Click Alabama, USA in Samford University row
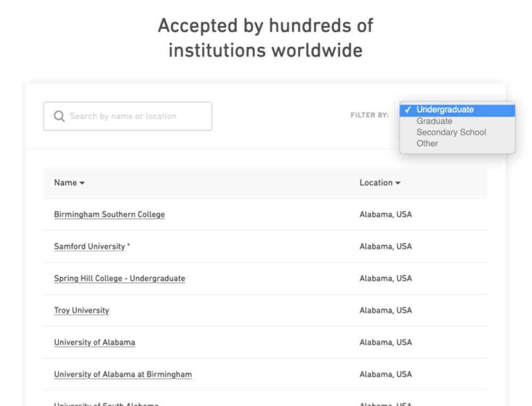Screen dimensions: 532x406 click(x=386, y=247)
